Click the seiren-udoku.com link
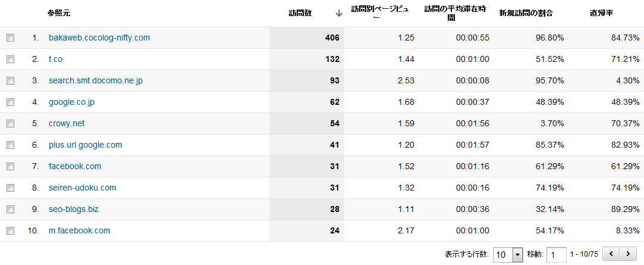Image resolution: width=644 pixels, height=265 pixels. click(x=82, y=188)
